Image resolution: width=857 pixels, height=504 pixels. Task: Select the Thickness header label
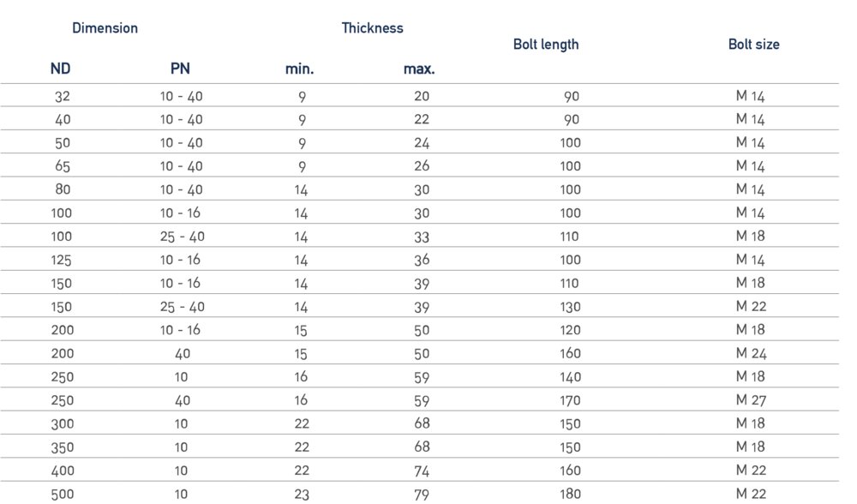pos(372,28)
